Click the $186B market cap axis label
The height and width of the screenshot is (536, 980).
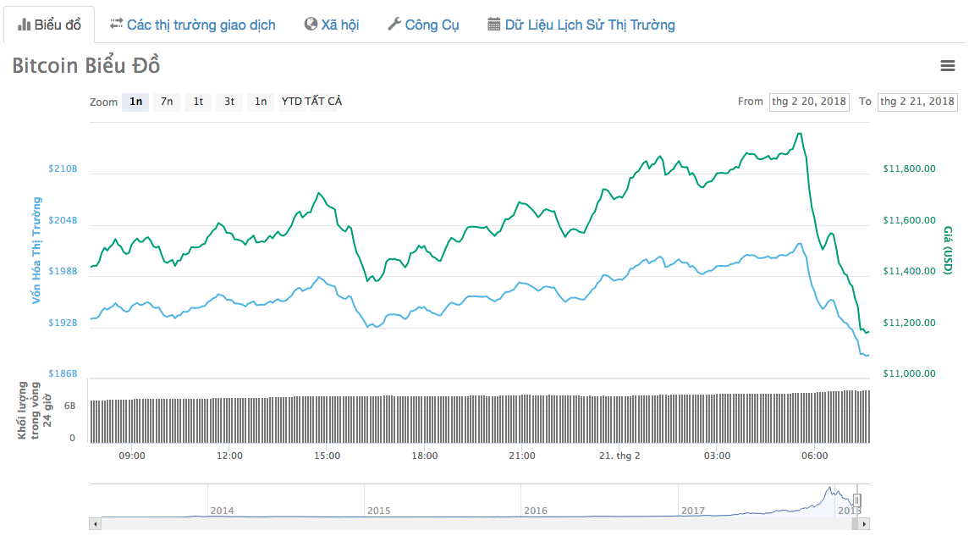tap(63, 374)
